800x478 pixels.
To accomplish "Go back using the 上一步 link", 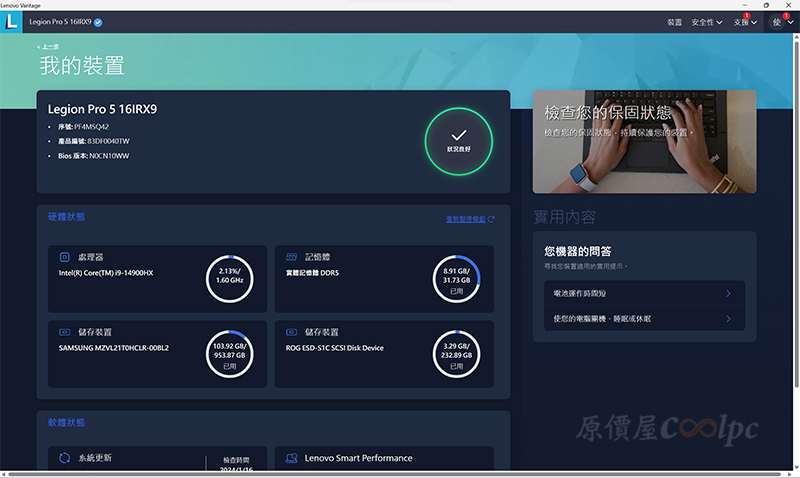I will [47, 47].
